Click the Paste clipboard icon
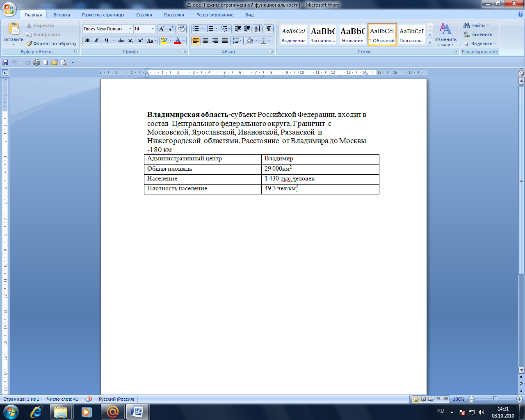 pos(14,30)
